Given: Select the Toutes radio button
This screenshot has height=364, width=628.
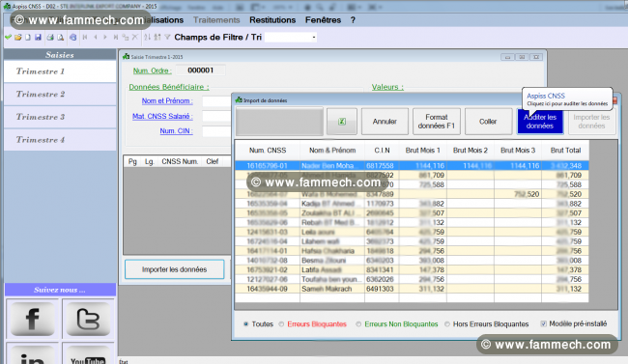Looking at the screenshot, I should coord(246,324).
